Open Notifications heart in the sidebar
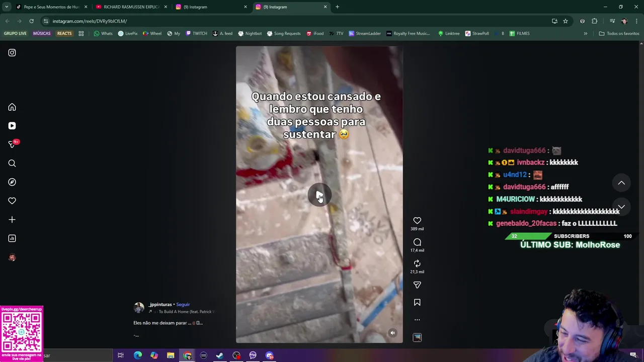This screenshot has width=644, height=362. [12, 201]
